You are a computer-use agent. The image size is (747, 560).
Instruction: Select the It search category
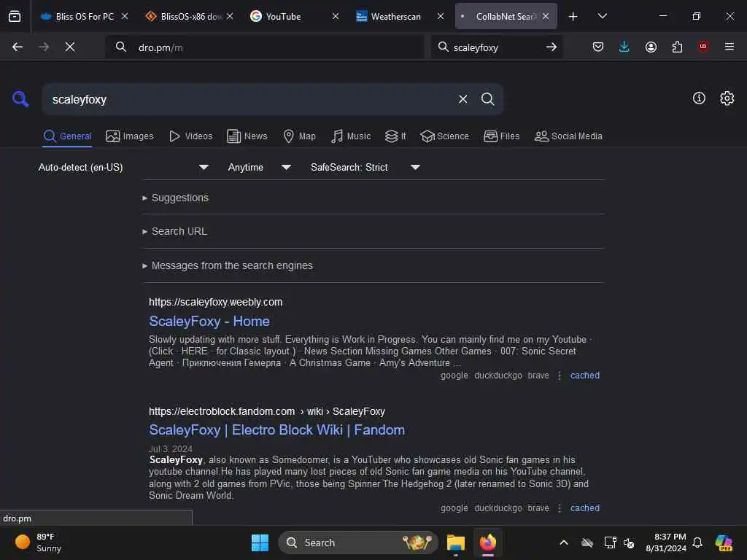(x=395, y=136)
